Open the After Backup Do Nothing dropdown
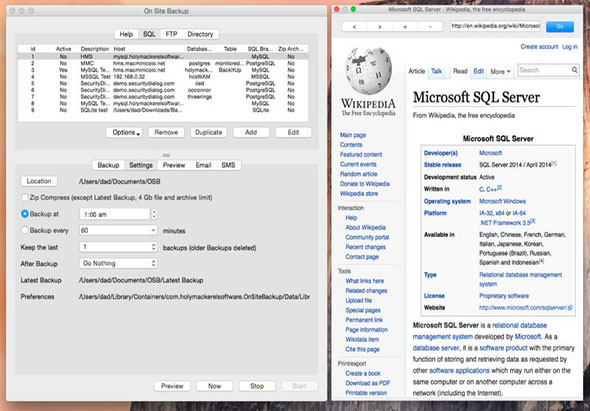Viewport: 590px width, 411px height. pyautogui.click(x=118, y=263)
